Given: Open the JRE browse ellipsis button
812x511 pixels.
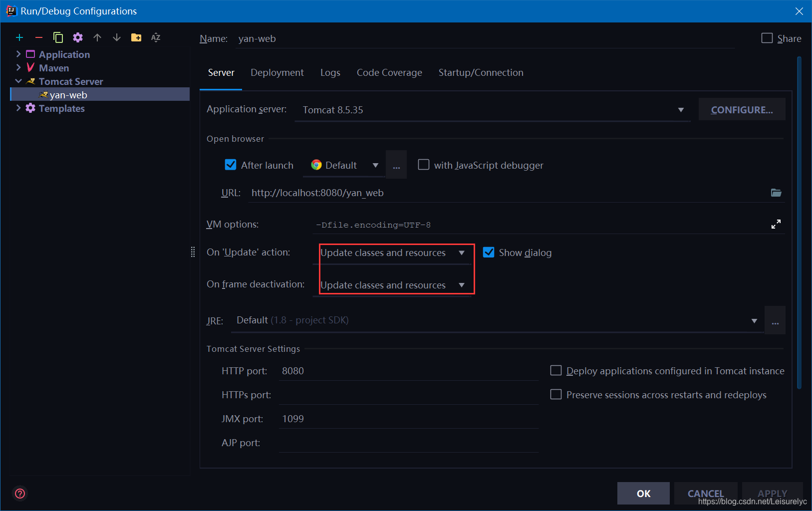Looking at the screenshot, I should pos(775,320).
